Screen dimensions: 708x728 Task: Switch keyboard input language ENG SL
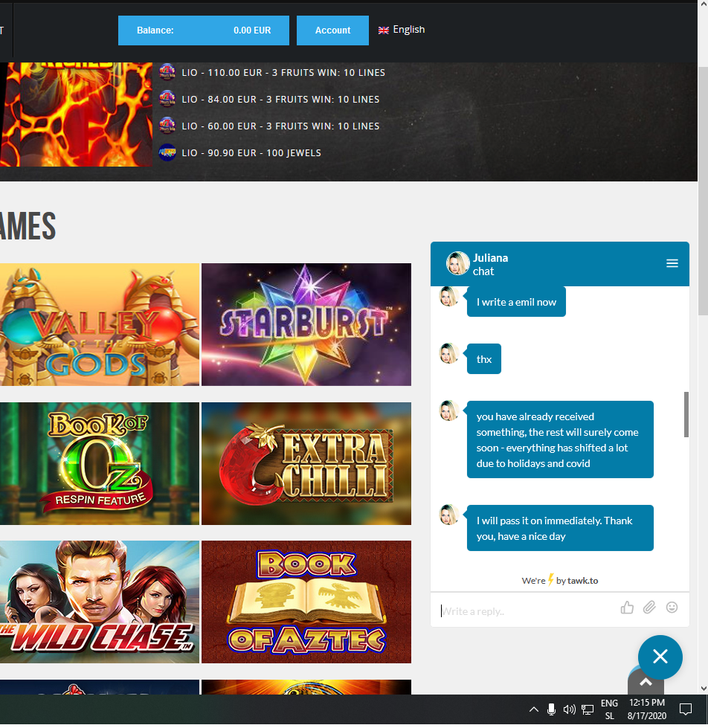point(609,709)
